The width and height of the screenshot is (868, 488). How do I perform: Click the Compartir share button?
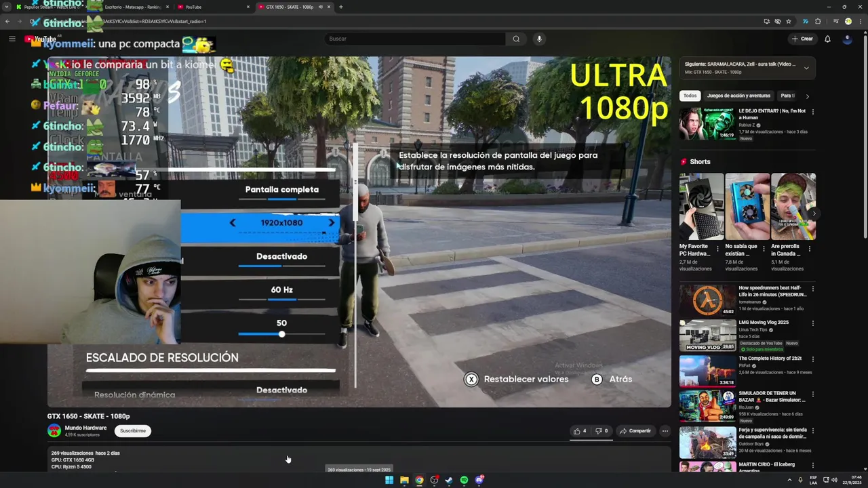pos(635,431)
